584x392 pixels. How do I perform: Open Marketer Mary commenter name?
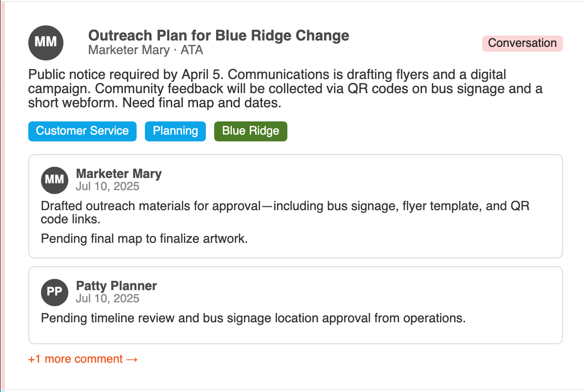119,174
